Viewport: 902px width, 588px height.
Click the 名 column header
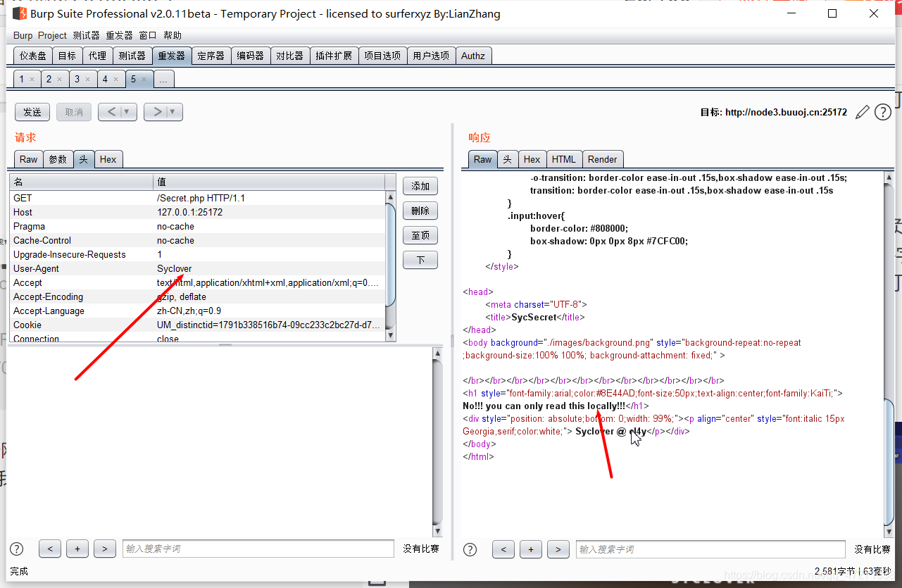pyautogui.click(x=82, y=182)
